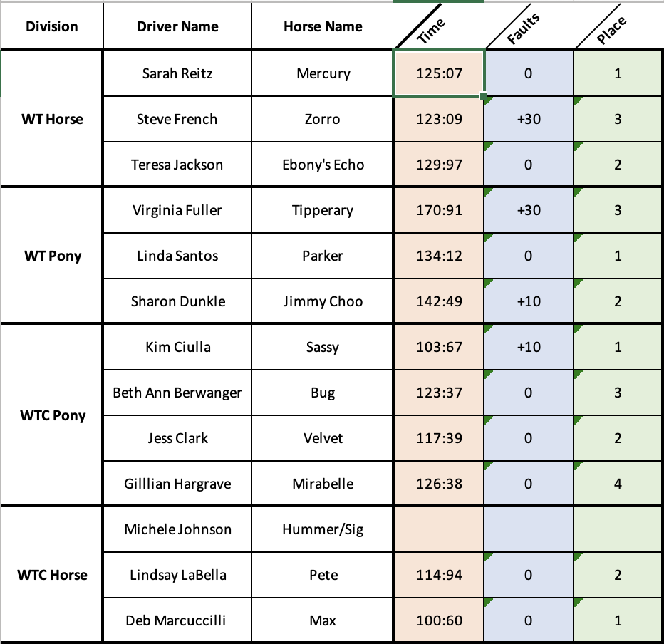This screenshot has width=664, height=644.
Task: Select the empty Time cell for Michele Johnson
Action: click(439, 529)
